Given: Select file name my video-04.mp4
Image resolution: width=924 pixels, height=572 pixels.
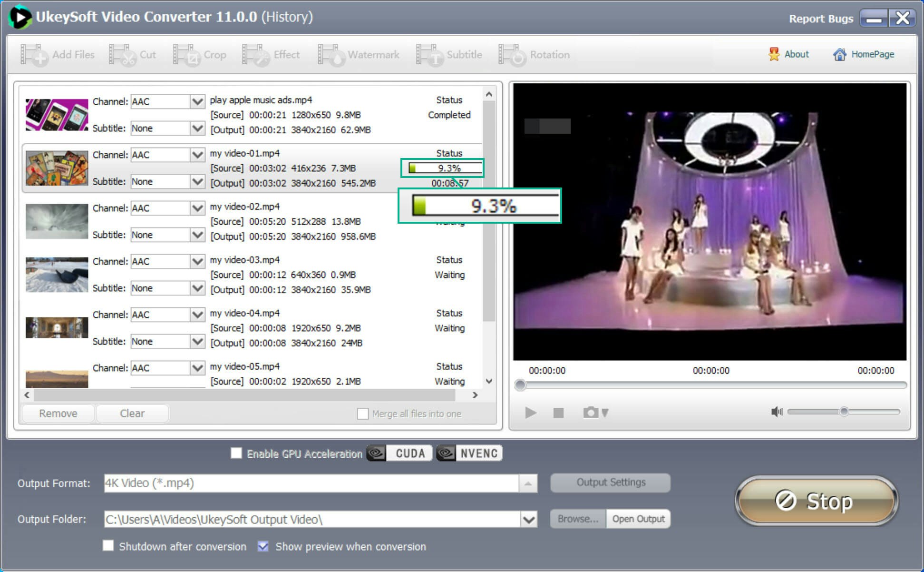Looking at the screenshot, I should coord(245,313).
